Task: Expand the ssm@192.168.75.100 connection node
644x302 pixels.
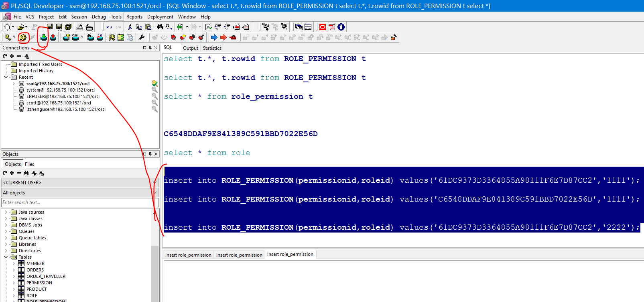Action: (14, 84)
